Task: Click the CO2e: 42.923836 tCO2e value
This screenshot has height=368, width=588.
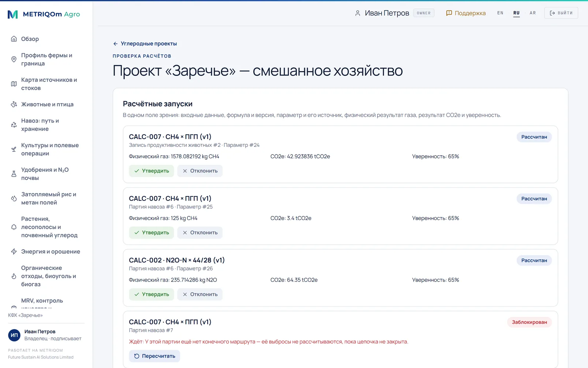Action: [x=300, y=156]
